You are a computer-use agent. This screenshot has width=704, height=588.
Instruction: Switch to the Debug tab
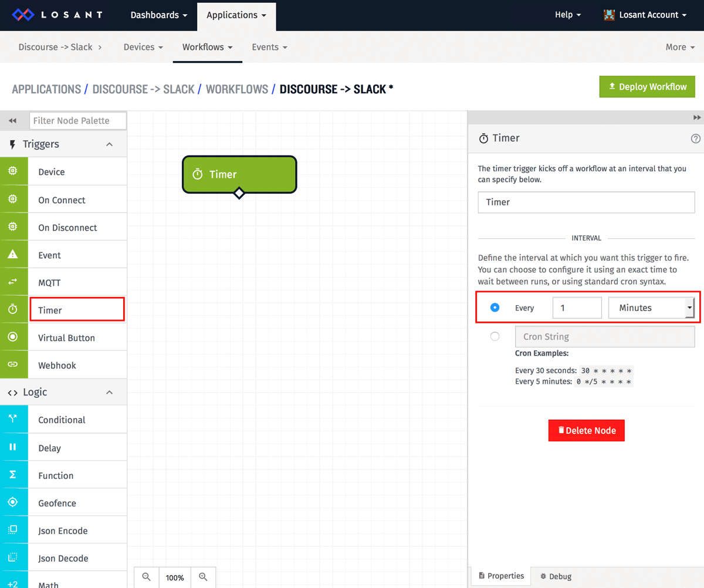tap(555, 576)
